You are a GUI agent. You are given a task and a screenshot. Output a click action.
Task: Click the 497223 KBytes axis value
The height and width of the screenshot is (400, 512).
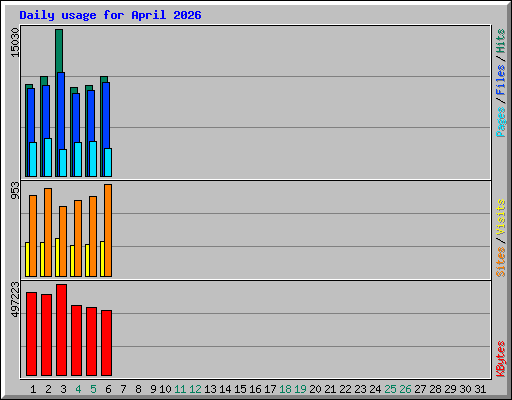[15, 299]
